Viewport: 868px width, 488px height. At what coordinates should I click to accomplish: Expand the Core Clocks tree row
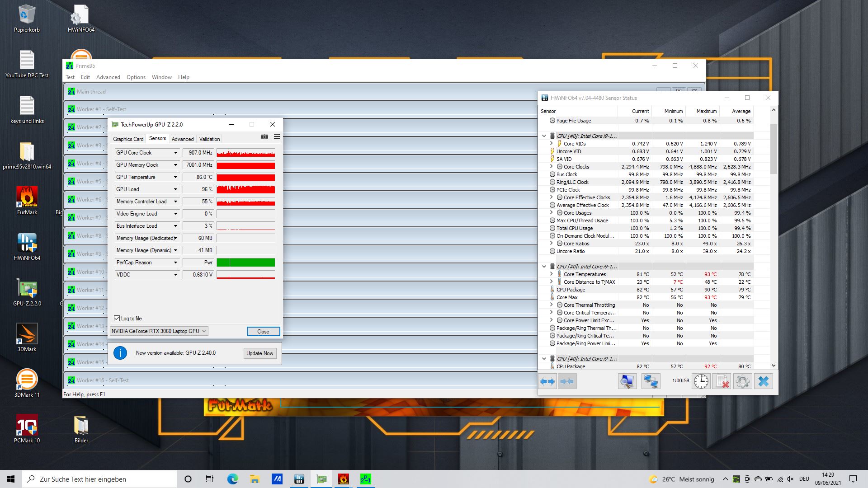pyautogui.click(x=551, y=167)
